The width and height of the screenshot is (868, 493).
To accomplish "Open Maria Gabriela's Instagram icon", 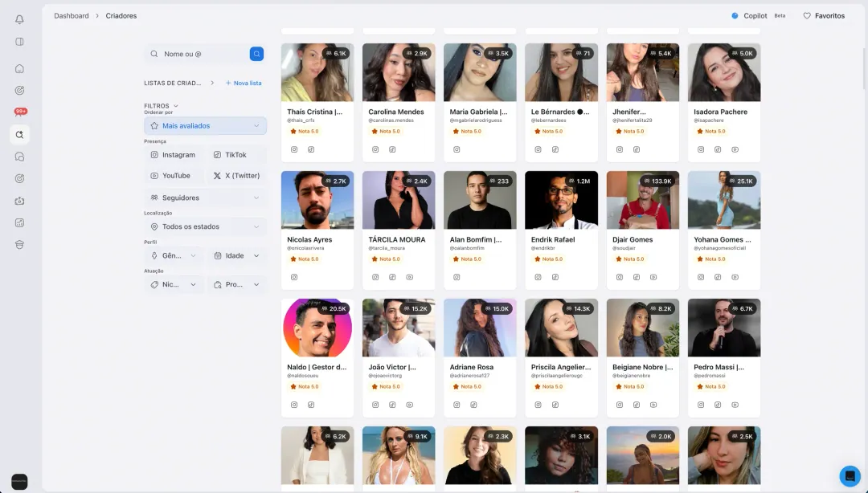I will (x=457, y=149).
